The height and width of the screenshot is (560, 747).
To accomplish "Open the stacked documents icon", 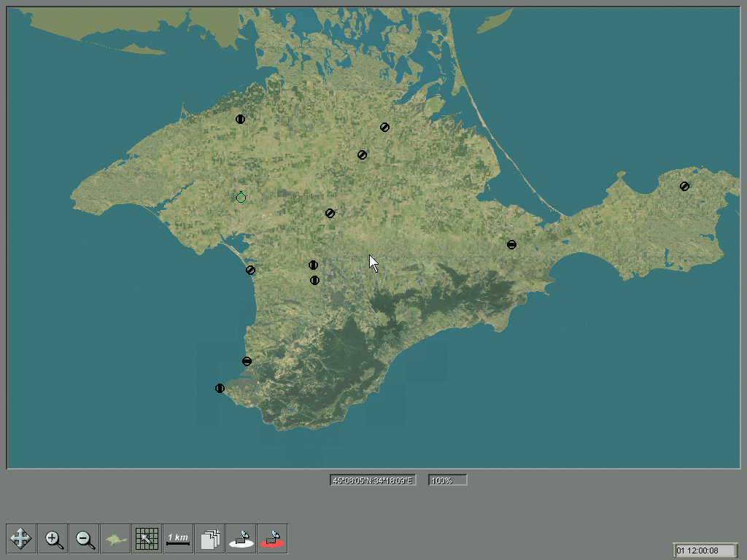I will coord(211,539).
